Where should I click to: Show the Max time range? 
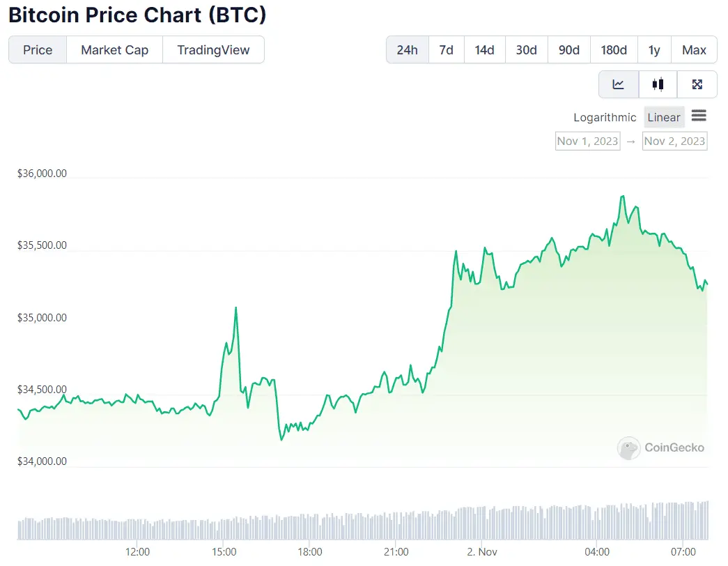694,49
